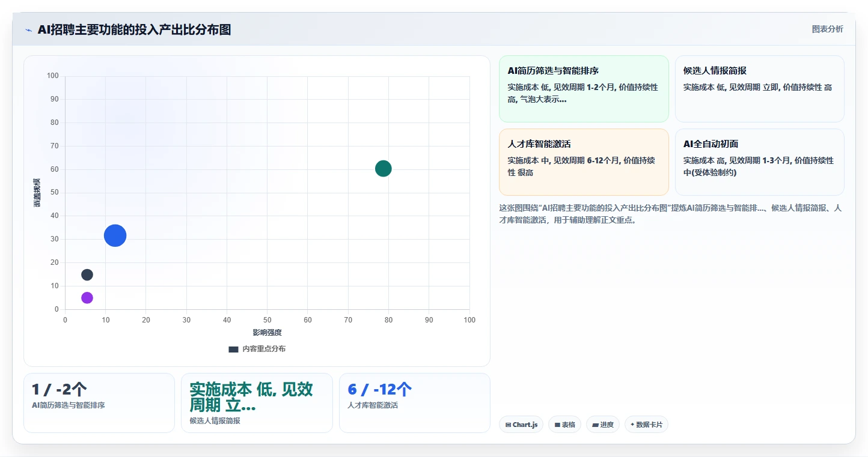Click the 100 tick on y-axis

(53, 76)
